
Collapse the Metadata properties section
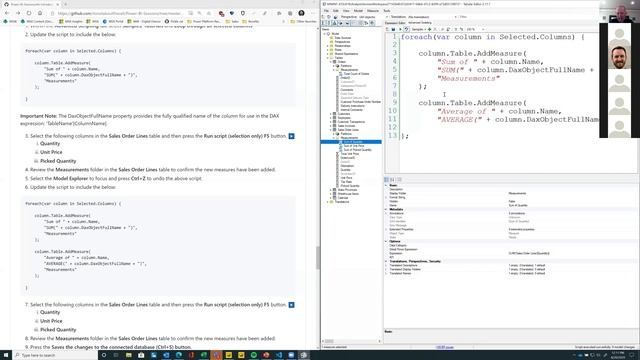[x=386, y=209]
